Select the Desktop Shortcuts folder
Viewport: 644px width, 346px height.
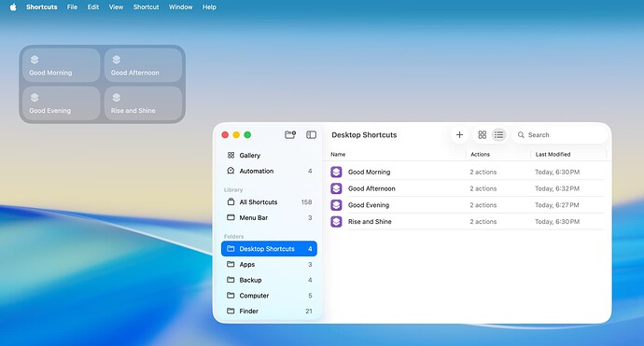tap(269, 249)
